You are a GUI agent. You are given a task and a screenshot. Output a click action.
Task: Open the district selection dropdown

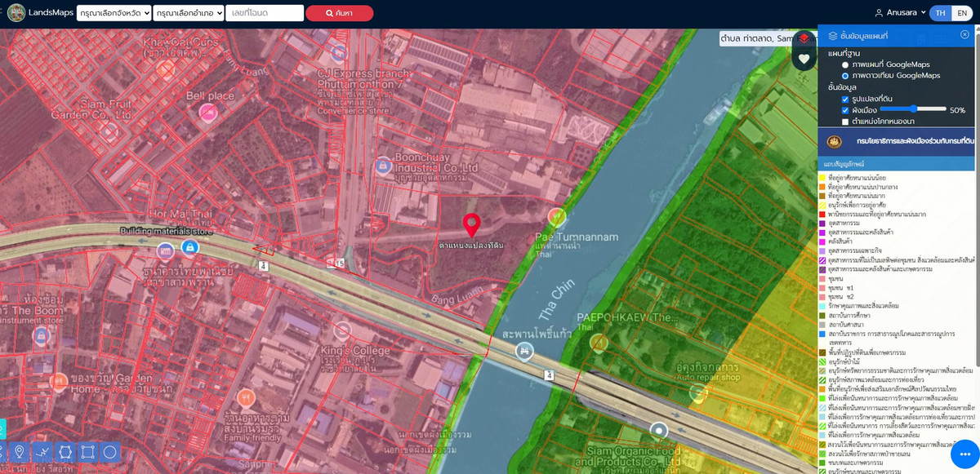188,13
